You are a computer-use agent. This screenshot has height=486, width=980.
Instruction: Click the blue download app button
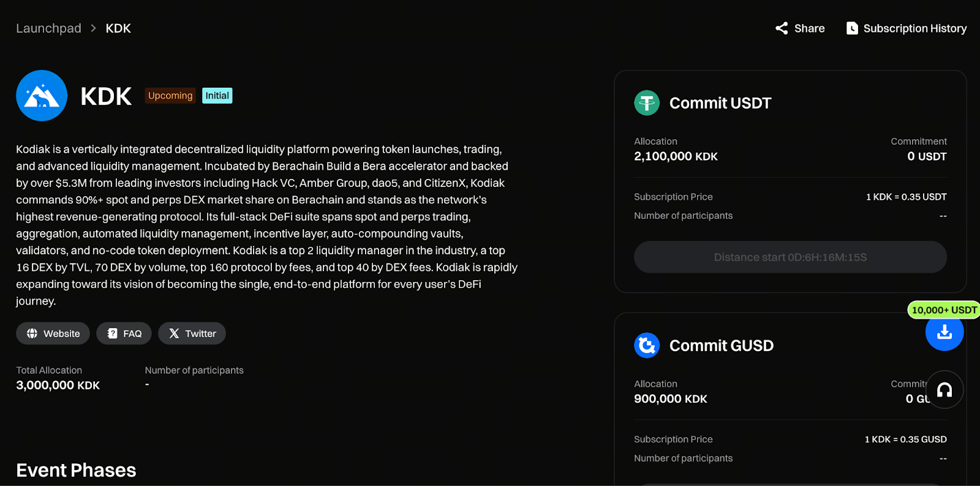pos(944,332)
